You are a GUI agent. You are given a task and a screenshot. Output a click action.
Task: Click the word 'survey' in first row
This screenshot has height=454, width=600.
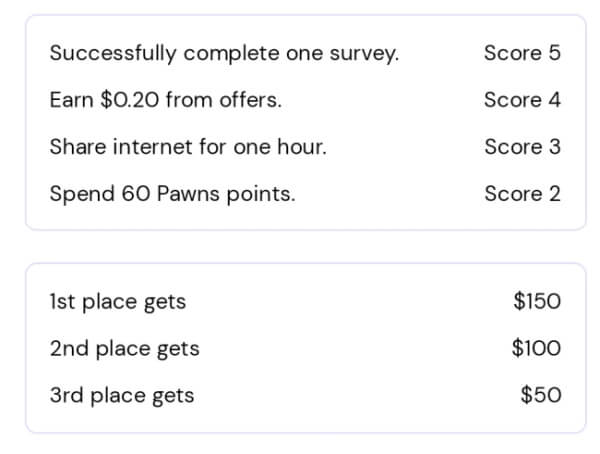[362, 54]
